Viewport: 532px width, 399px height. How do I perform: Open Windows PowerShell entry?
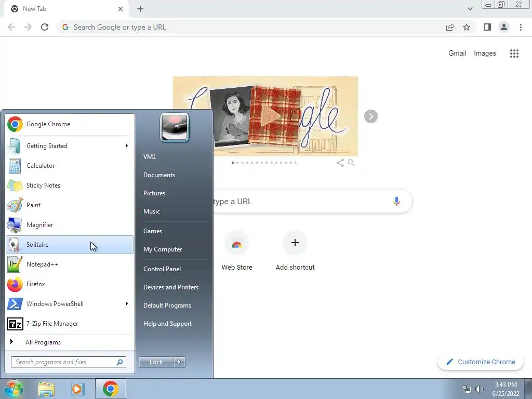coord(70,303)
